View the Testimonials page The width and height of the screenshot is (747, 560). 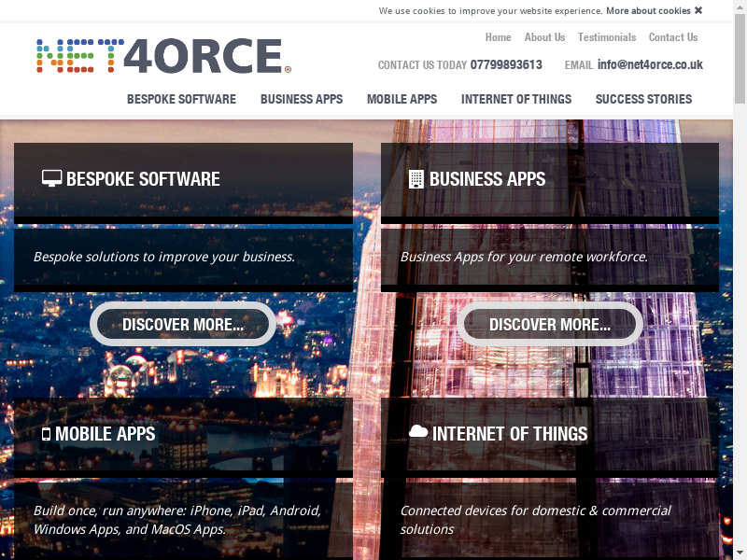click(606, 37)
